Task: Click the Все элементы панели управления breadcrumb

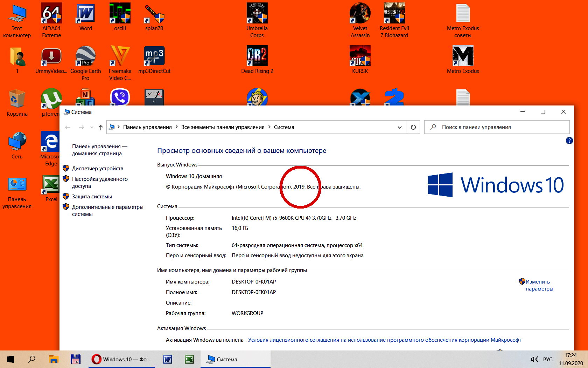Action: point(223,127)
